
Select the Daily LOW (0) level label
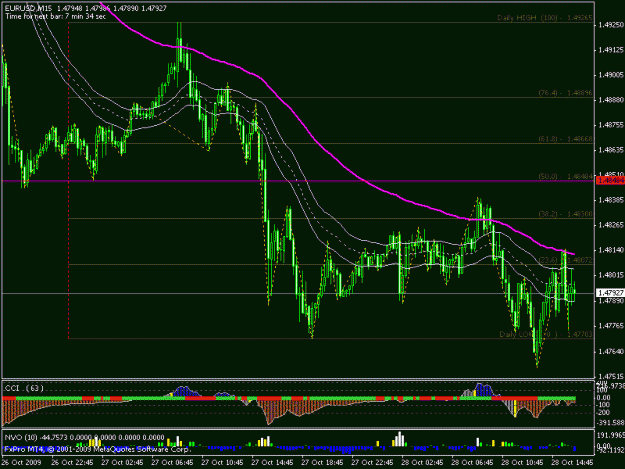(x=546, y=334)
